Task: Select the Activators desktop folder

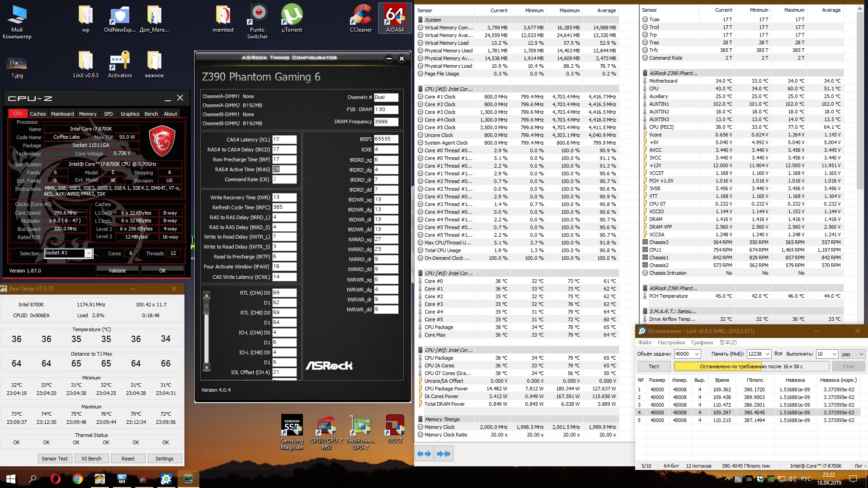Action: point(120,64)
